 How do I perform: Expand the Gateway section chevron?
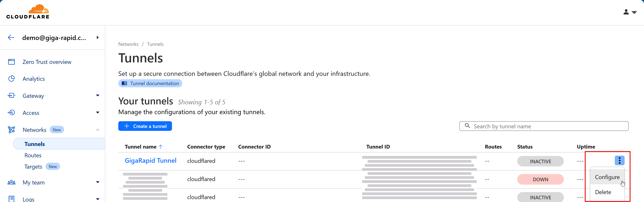click(x=98, y=95)
